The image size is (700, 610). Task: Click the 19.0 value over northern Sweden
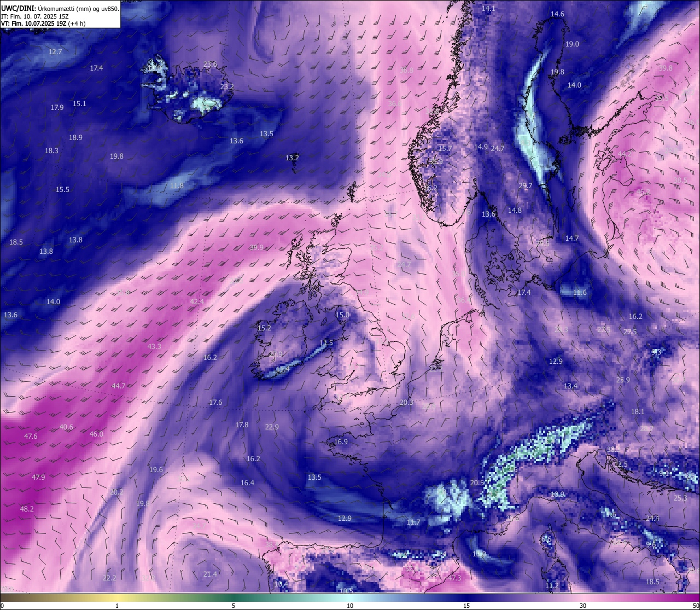click(572, 44)
